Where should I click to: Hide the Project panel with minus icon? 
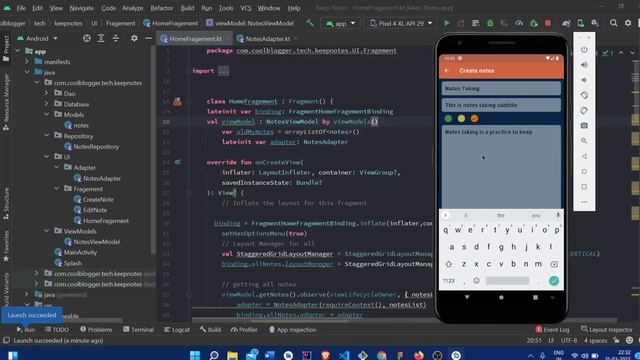(149, 38)
